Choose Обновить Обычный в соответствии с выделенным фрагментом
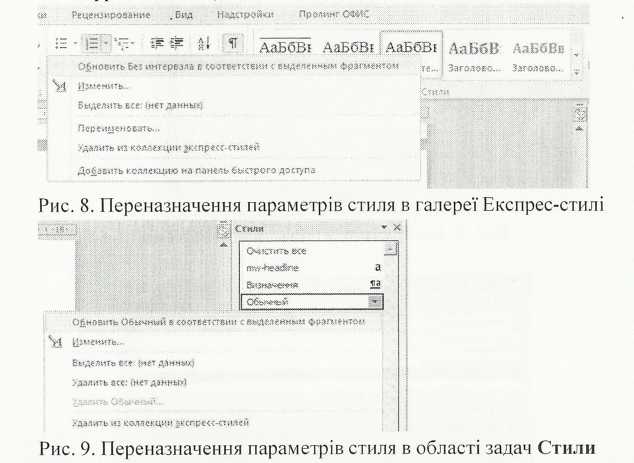Viewport: 634px width, 463px height. tap(219, 322)
